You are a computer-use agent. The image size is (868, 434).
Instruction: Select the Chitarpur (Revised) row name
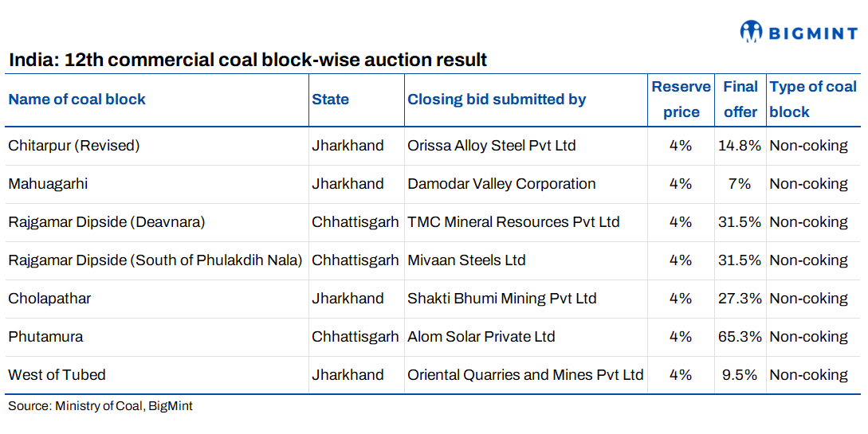click(73, 146)
